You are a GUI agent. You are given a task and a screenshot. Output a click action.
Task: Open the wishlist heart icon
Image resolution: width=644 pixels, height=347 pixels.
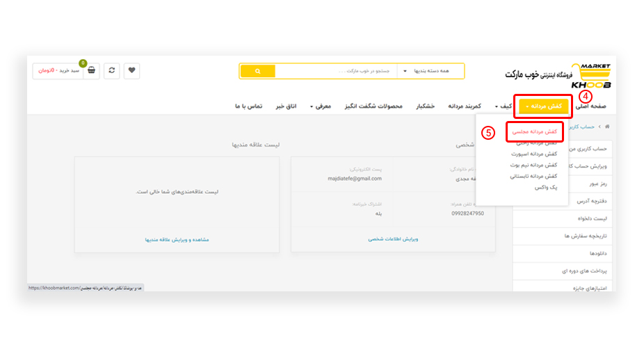point(131,70)
